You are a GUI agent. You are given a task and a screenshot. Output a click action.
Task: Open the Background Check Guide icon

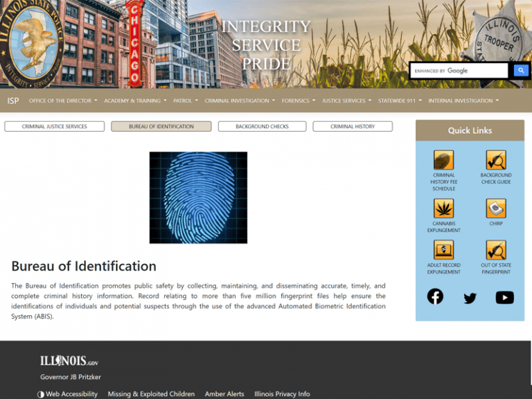point(496,160)
